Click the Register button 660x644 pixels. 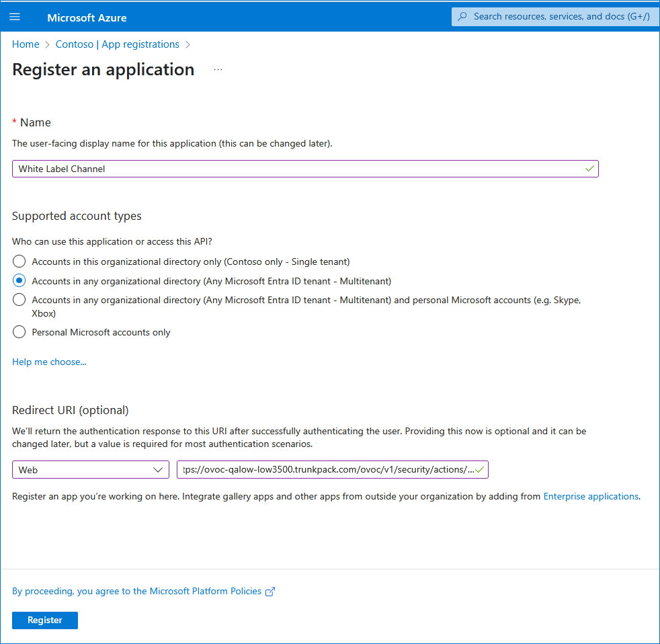45,620
